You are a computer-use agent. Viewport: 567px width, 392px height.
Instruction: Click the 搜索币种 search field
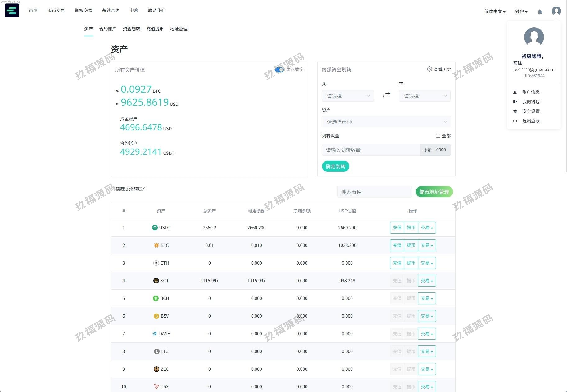[x=374, y=192]
